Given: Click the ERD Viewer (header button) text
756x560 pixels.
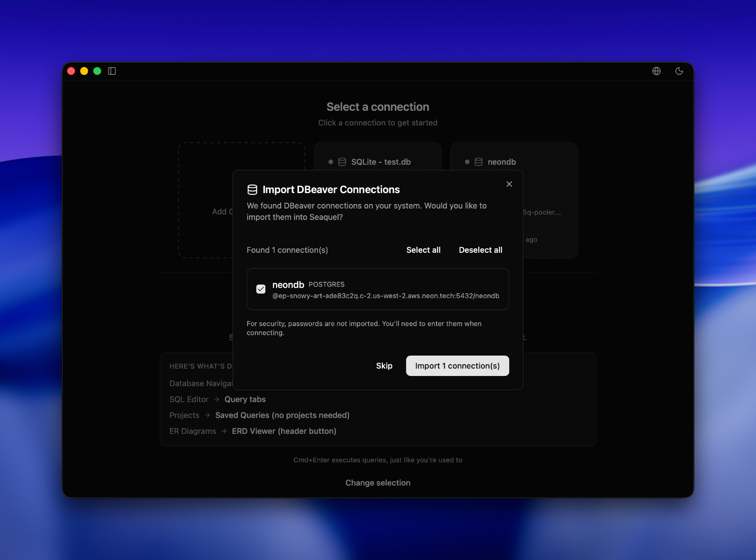Looking at the screenshot, I should pyautogui.click(x=284, y=431).
